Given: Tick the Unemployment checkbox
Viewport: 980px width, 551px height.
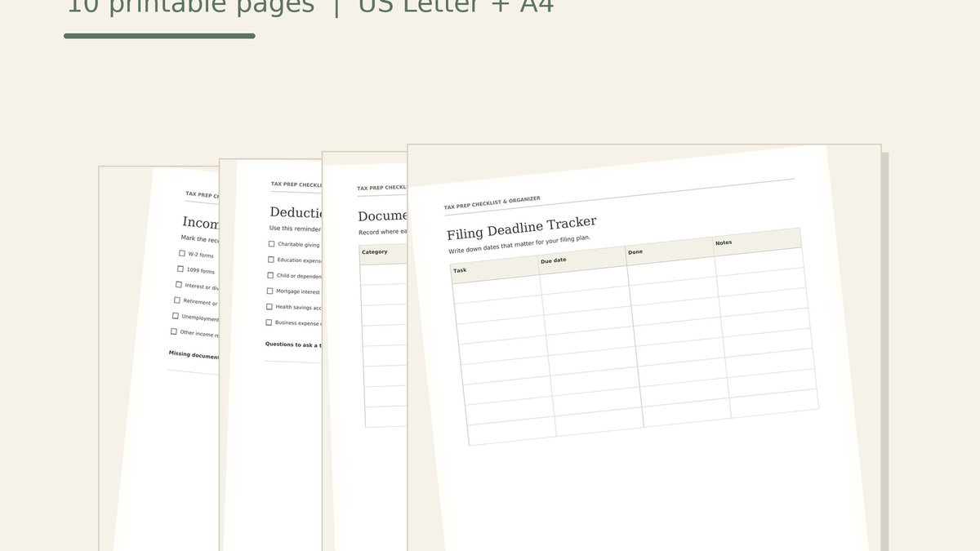Looking at the screenshot, I should click(x=176, y=315).
